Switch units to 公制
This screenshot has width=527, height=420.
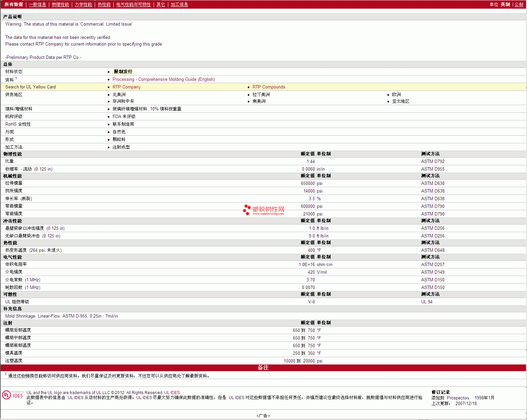pyautogui.click(x=519, y=5)
